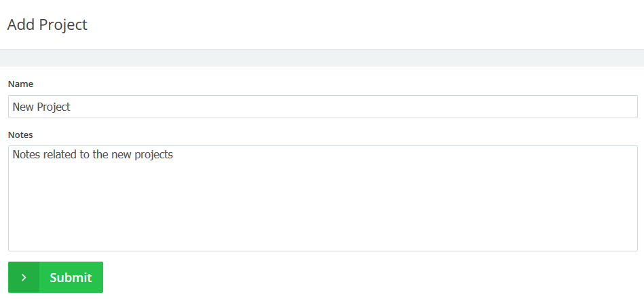
Task: Click the word "Project" in the heading
Action: 63,25
